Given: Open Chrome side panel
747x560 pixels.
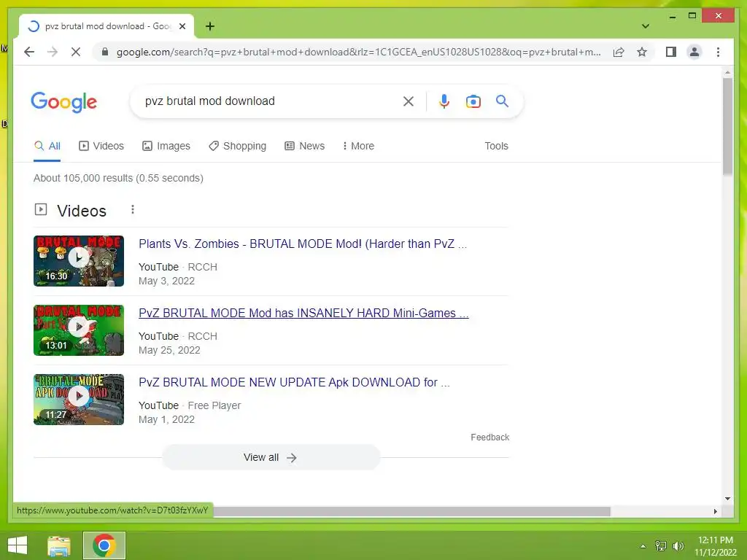Looking at the screenshot, I should 671,52.
